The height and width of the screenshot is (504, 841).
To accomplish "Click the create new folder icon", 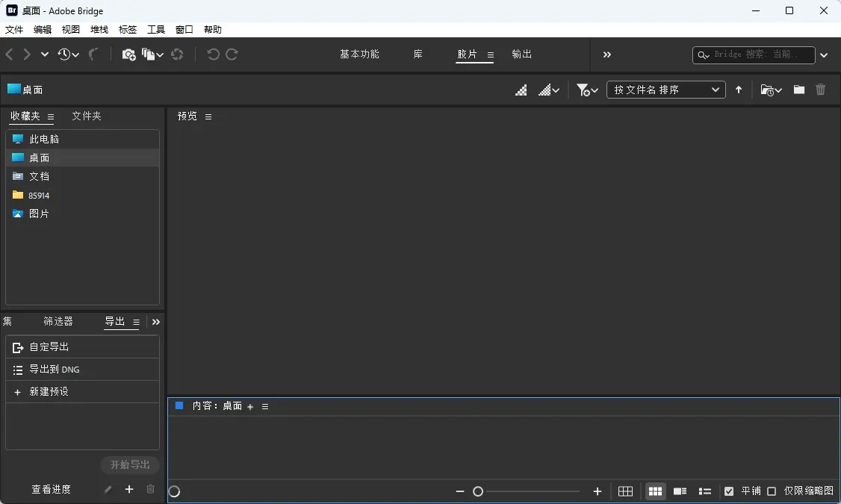I will click(x=799, y=90).
